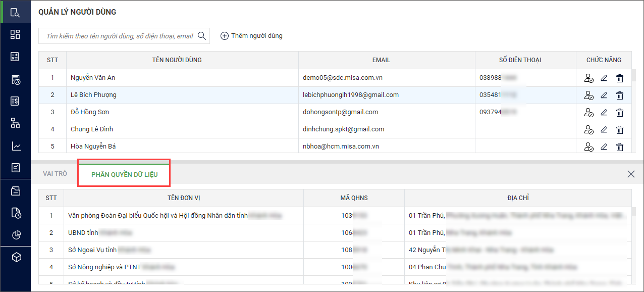This screenshot has width=644, height=292.
Task: Click the search magnifier icon
Action: click(x=201, y=36)
